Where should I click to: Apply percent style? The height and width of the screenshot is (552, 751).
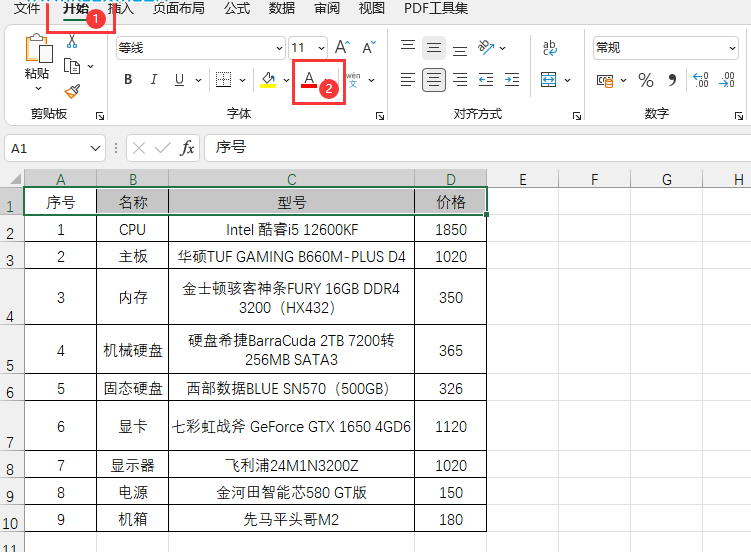646,80
